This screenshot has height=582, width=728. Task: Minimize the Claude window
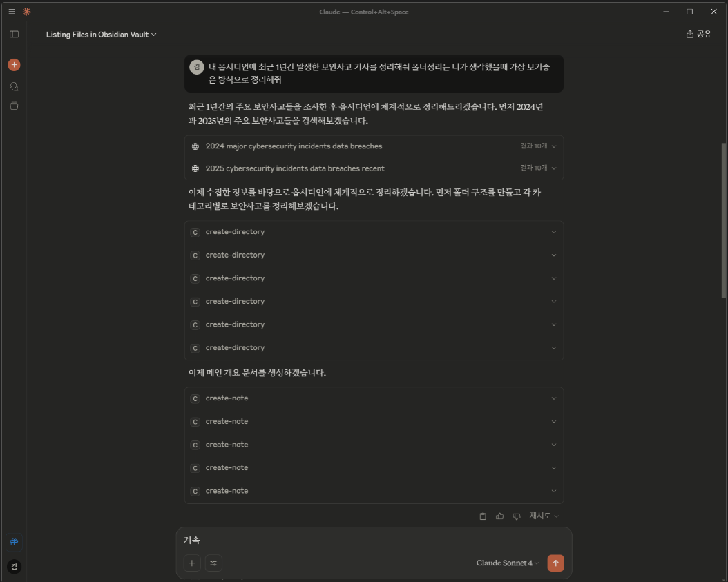click(666, 12)
